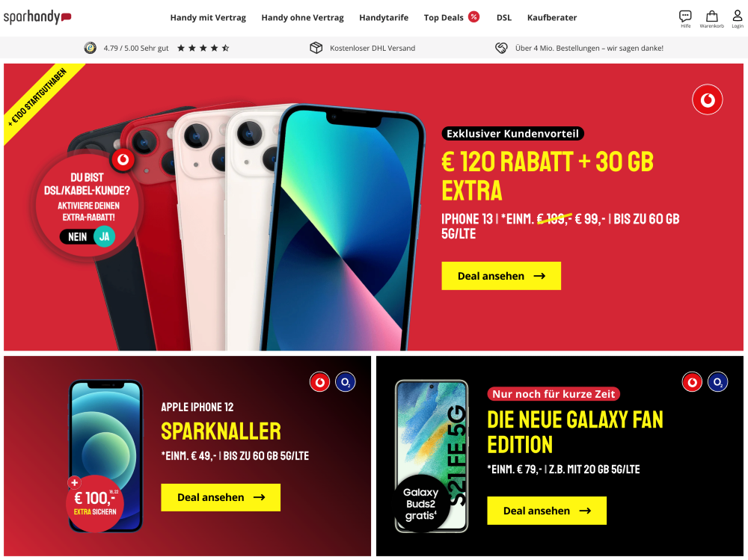Click the Galaxy S21 FE phone image
This screenshot has height=560, width=748.
click(x=432, y=455)
